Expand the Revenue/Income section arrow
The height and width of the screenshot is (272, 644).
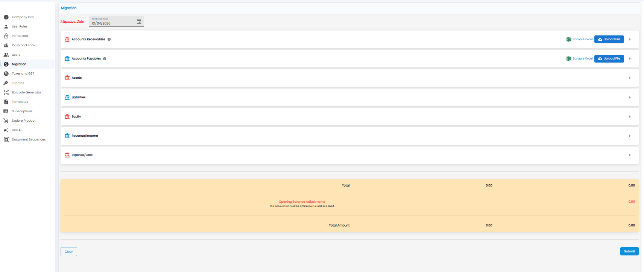(x=630, y=136)
